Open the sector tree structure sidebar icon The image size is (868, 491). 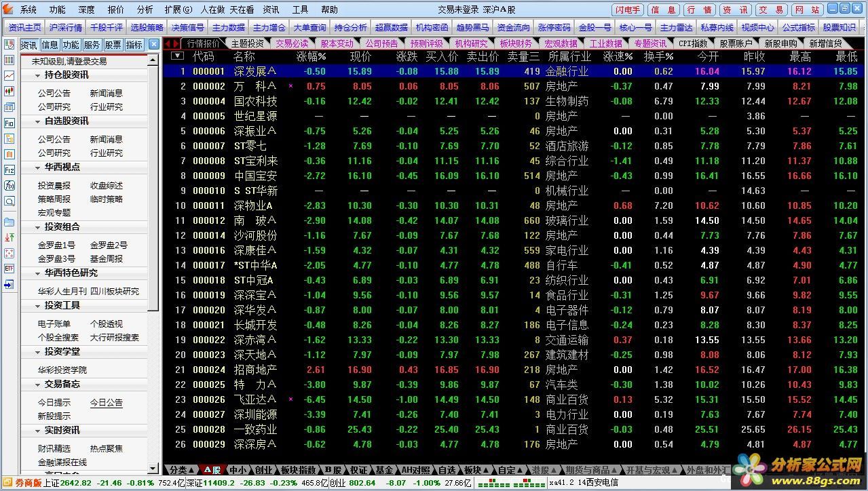click(9, 139)
